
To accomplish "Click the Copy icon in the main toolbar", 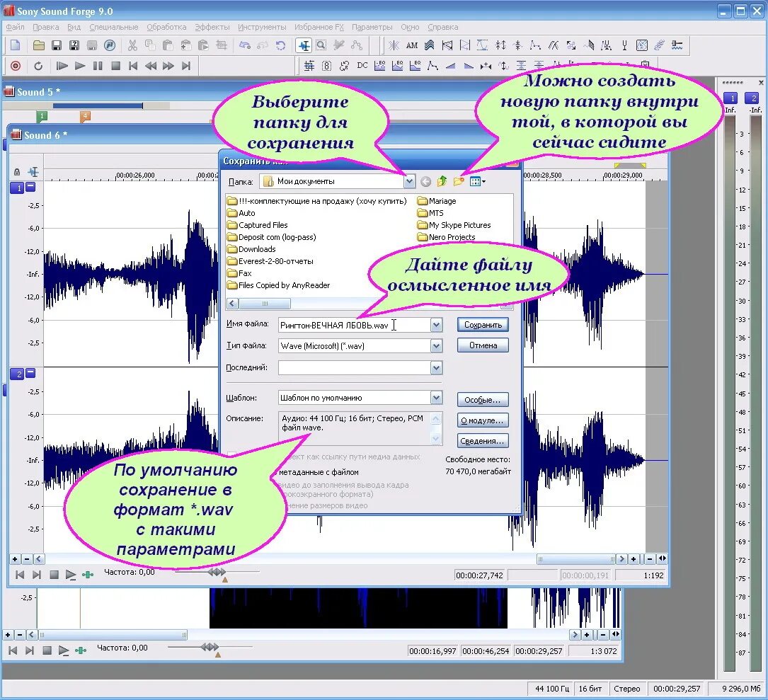I will (x=150, y=45).
